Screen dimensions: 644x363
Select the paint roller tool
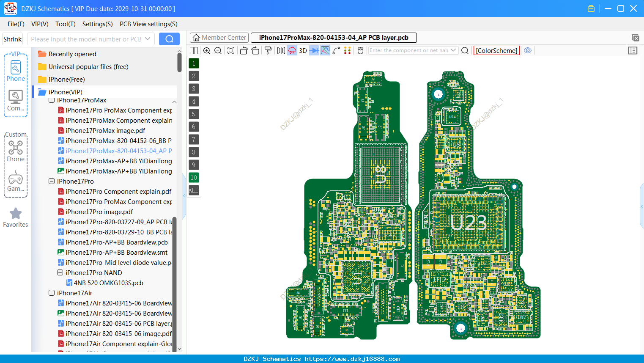point(268,50)
